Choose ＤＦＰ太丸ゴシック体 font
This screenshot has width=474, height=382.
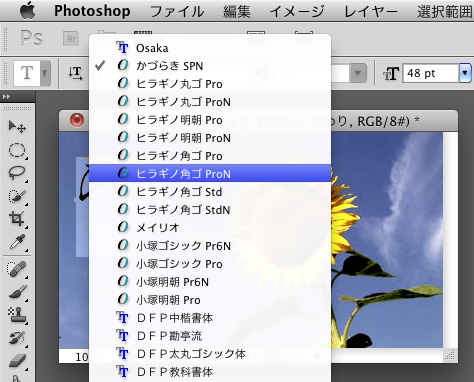[x=210, y=354]
